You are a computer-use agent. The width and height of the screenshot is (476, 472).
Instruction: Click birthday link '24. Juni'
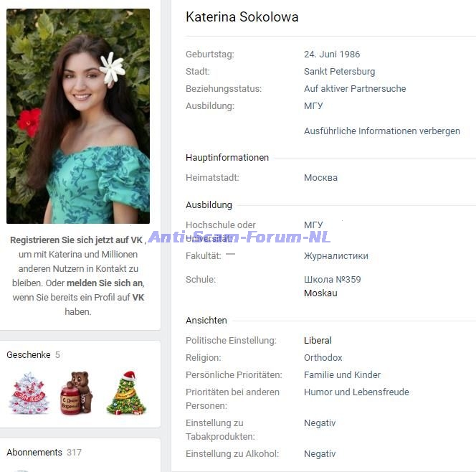coord(320,54)
